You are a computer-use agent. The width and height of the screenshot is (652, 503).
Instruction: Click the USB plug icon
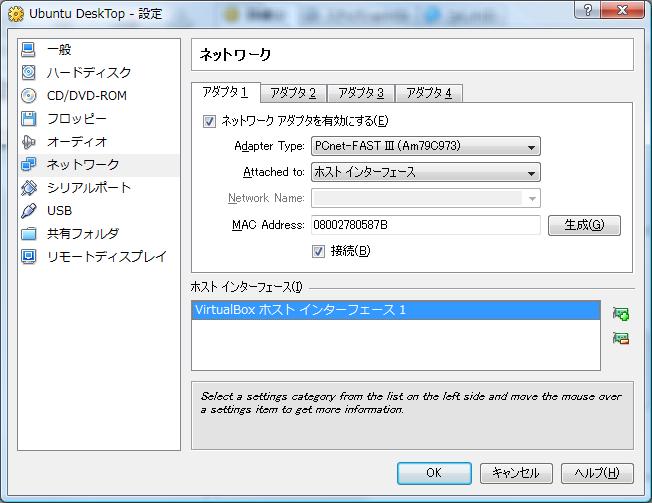pos(28,211)
